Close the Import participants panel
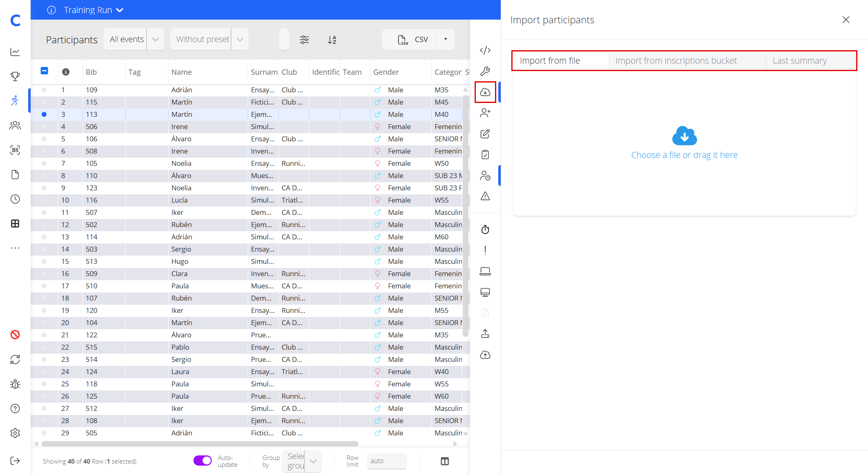 coord(846,20)
